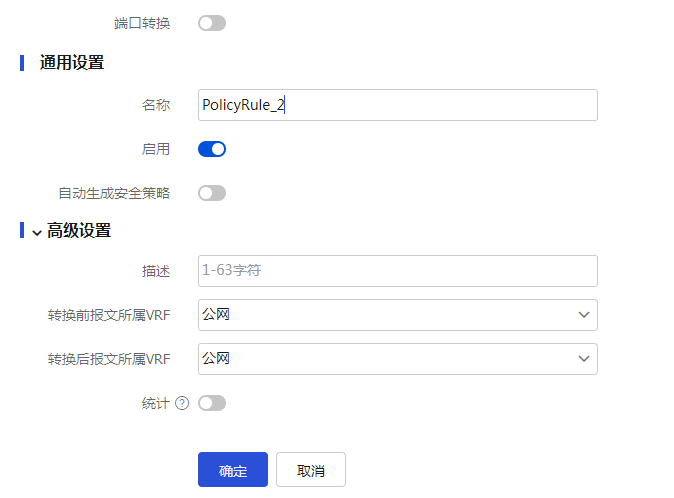
Task: Click the help icon next to 统计
Action: pyautogui.click(x=182, y=403)
